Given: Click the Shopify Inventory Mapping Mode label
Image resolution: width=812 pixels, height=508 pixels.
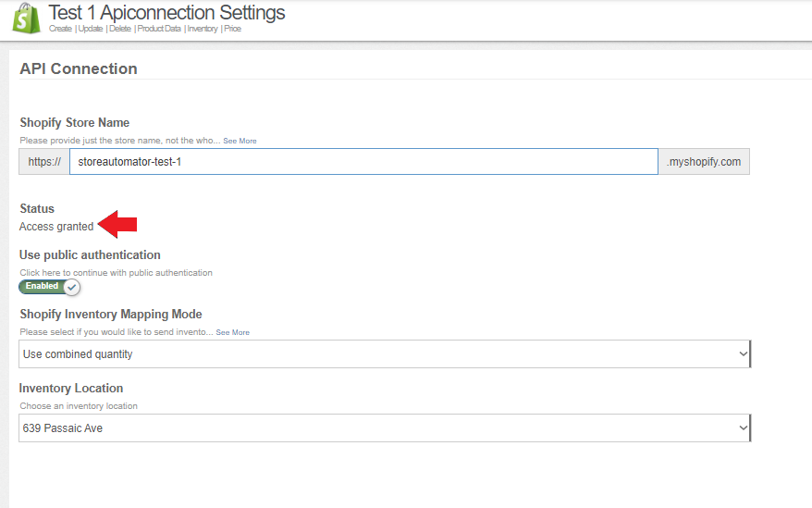Looking at the screenshot, I should pos(111,314).
